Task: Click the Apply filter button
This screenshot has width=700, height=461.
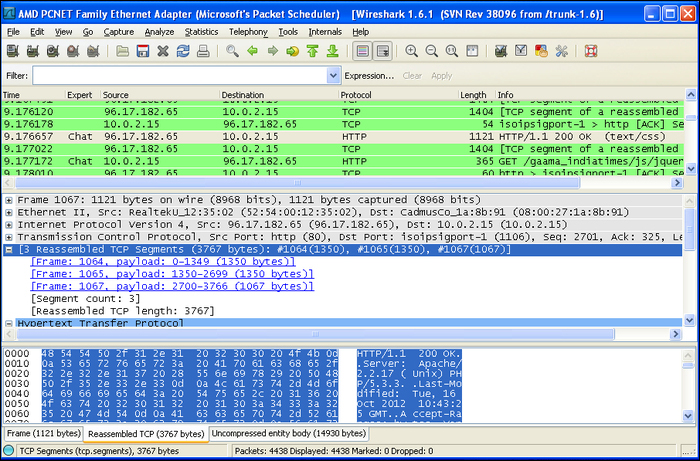Action: 442,76
